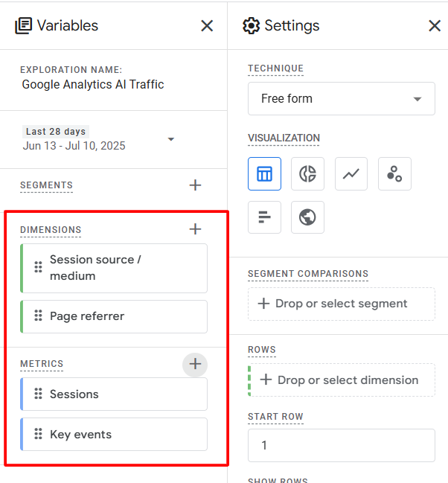Click Drop or select dimension in Rows
Screen dimensions: 448x483
point(341,380)
